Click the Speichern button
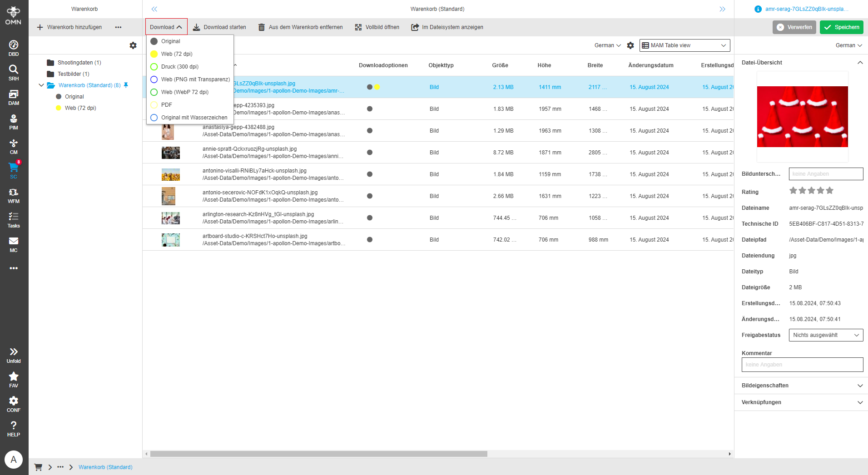Screen dimensions: 868x475 coord(841,27)
